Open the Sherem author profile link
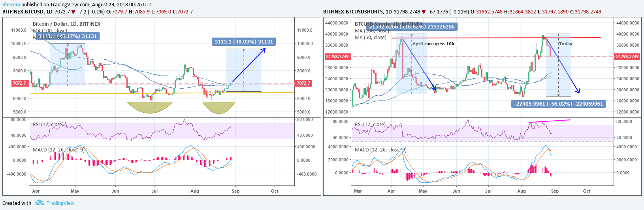 [11, 4]
